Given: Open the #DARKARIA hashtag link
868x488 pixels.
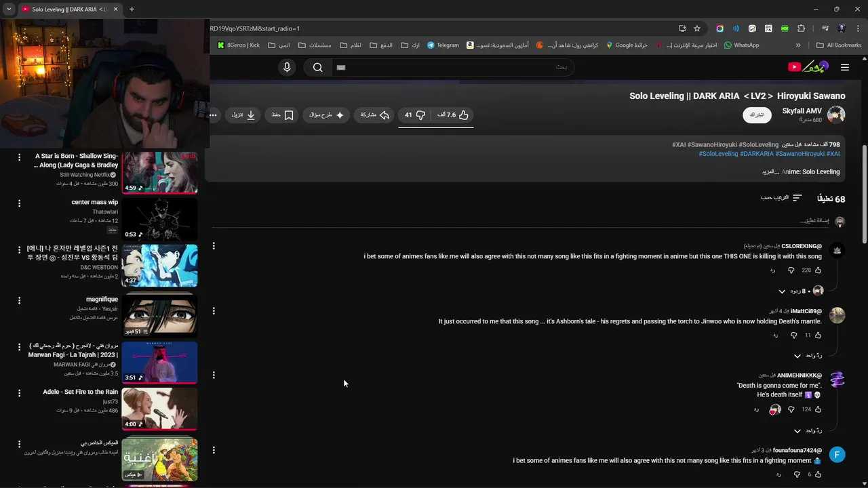Looking at the screenshot, I should pyautogui.click(x=757, y=154).
